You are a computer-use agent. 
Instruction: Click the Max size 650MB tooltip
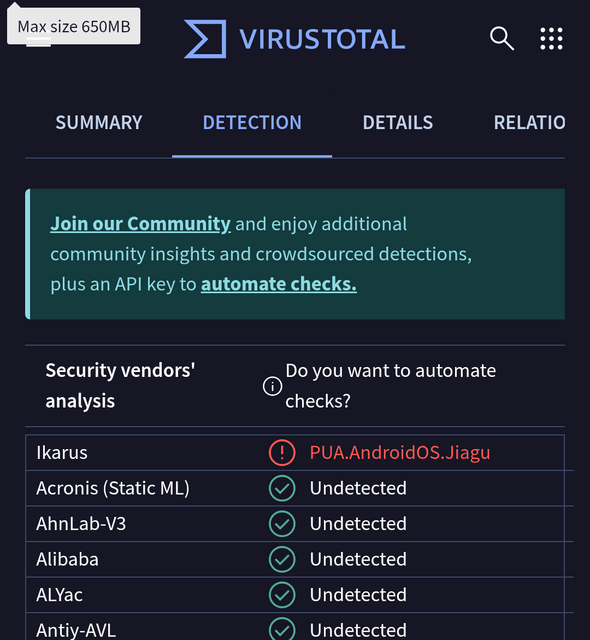(74, 26)
